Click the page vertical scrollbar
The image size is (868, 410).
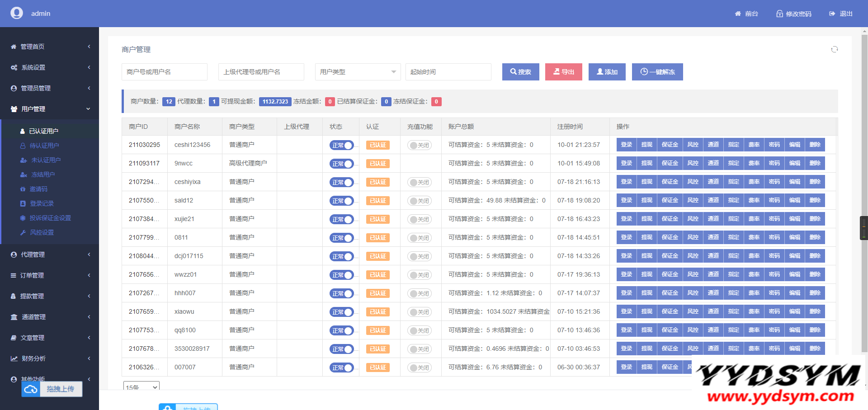tap(864, 181)
